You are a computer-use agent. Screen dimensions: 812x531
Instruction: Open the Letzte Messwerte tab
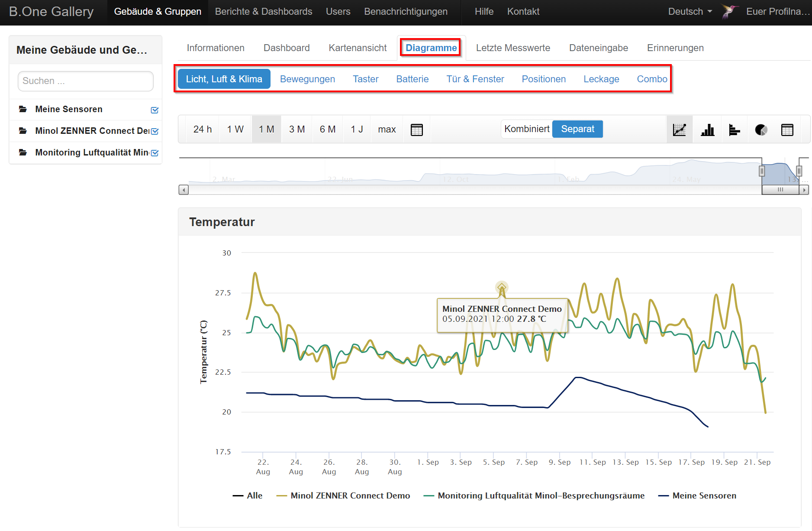point(513,48)
